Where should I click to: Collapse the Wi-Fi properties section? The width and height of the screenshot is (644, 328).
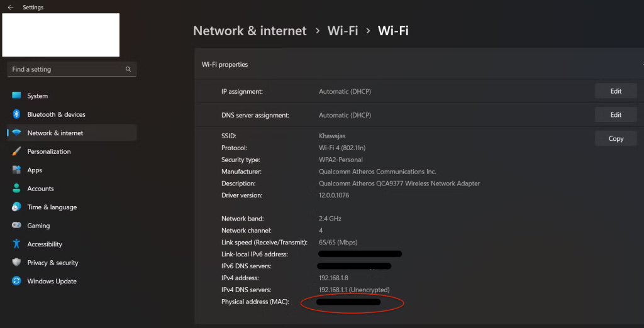641,65
